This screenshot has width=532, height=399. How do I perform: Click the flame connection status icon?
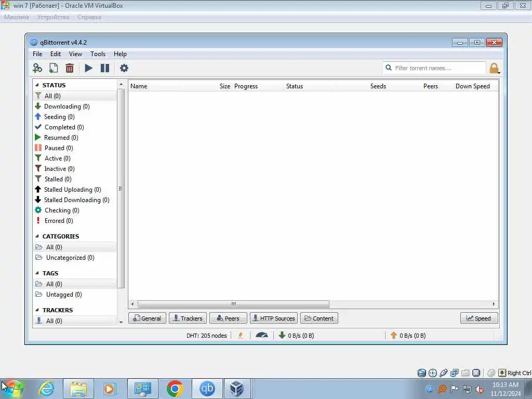pos(241,335)
